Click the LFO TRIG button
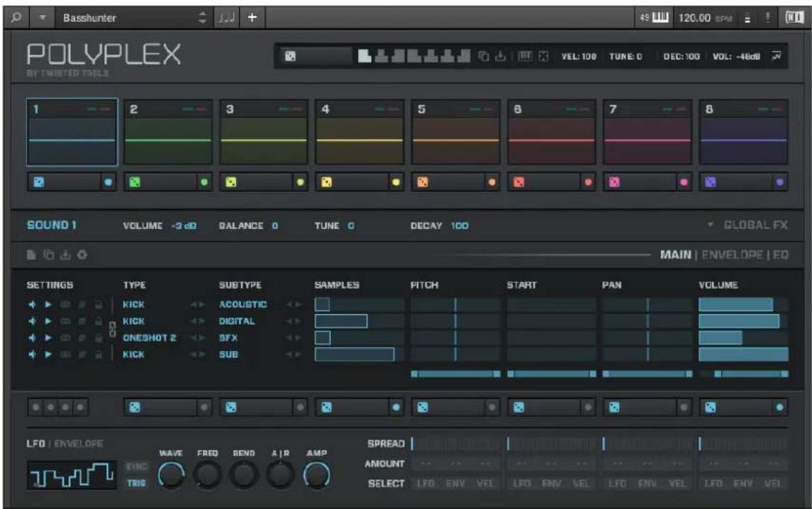Image resolution: width=812 pixels, height=509 pixels. pos(136,483)
